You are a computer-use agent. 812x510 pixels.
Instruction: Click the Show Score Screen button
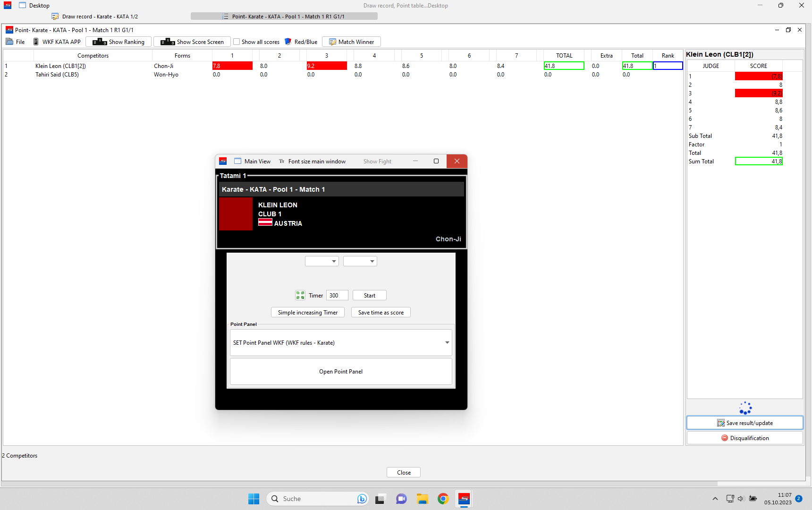(x=192, y=42)
